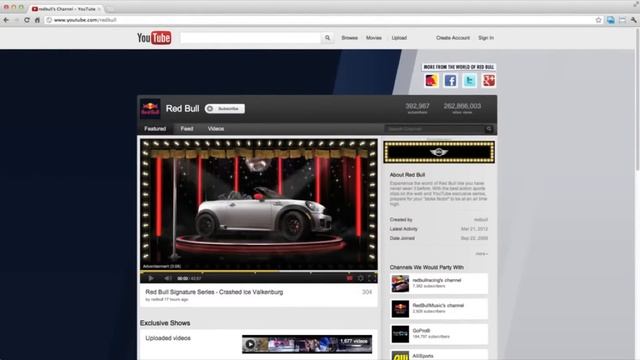Open the Uploaded videos filmstrip thumbnail
This screenshot has height=360, width=640.
tap(307, 344)
